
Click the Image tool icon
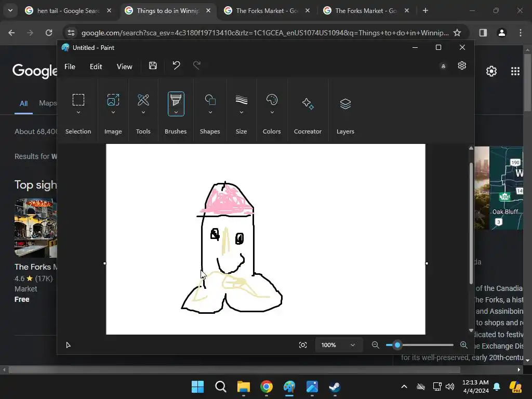[113, 100]
